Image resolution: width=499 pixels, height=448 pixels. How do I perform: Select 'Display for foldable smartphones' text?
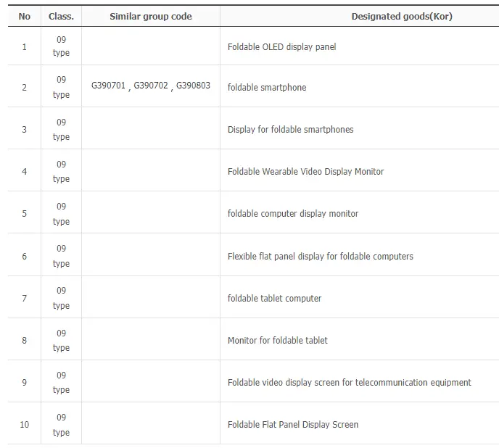pyautogui.click(x=290, y=130)
